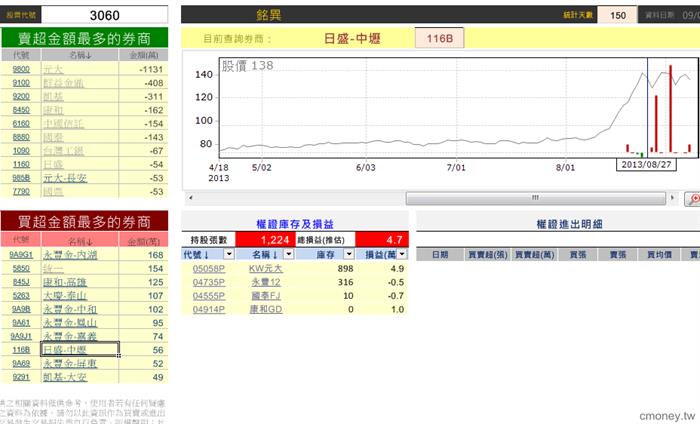Open broker code link 1090
Viewport: 700px width, 424px height.
[21, 151]
